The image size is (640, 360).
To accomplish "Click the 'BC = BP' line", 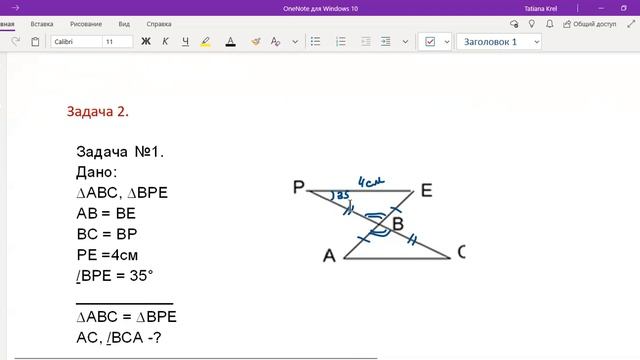I will (107, 234).
